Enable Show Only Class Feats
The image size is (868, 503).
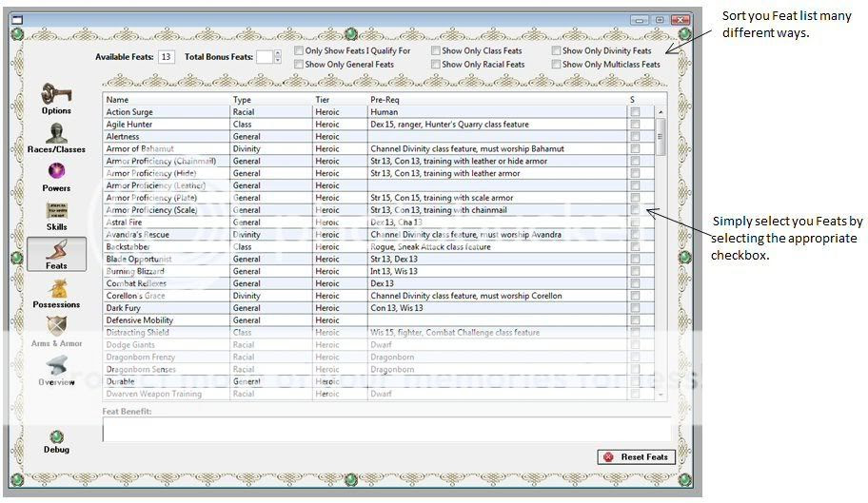point(436,50)
